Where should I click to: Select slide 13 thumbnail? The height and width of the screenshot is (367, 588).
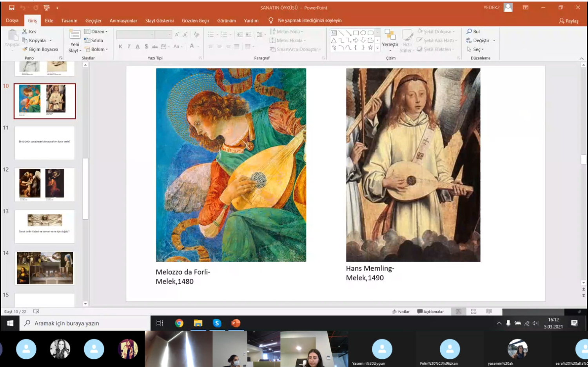pos(45,226)
